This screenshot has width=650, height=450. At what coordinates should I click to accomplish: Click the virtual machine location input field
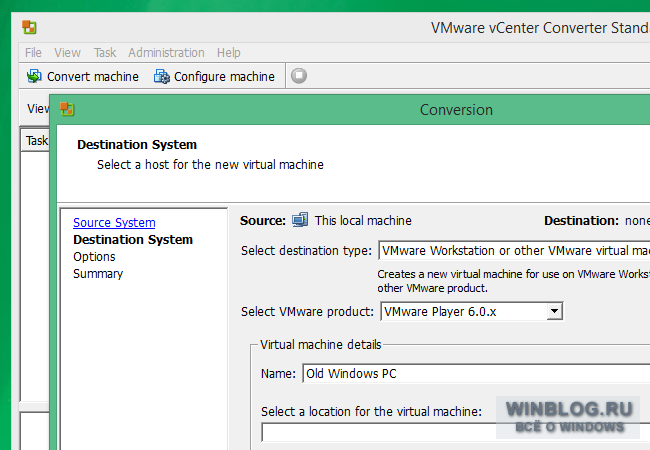coord(456,433)
